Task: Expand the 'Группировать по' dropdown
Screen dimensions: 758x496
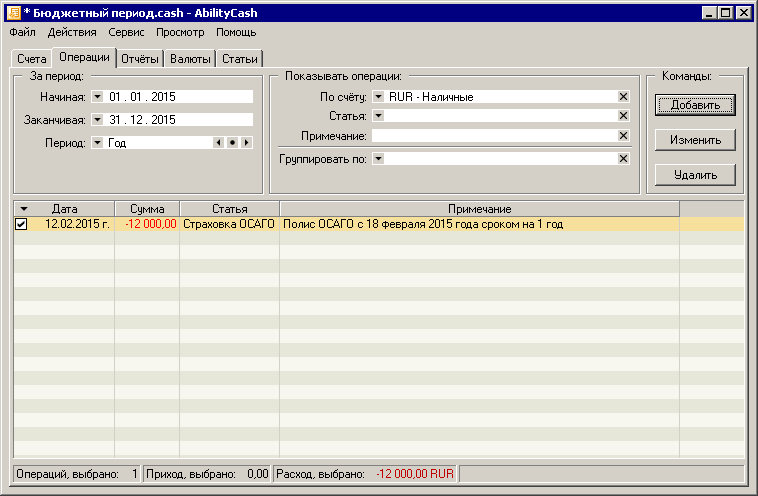Action: click(378, 159)
